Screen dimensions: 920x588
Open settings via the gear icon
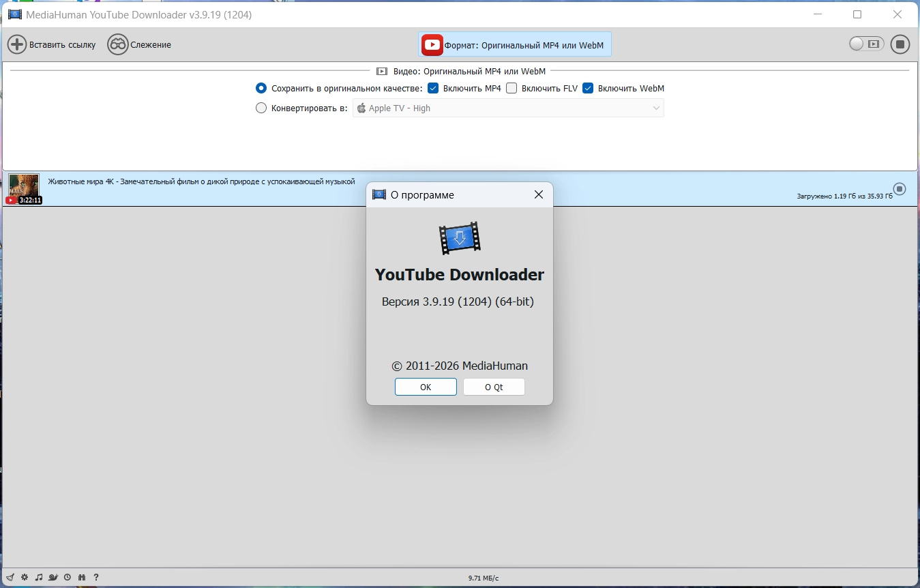tap(25, 577)
